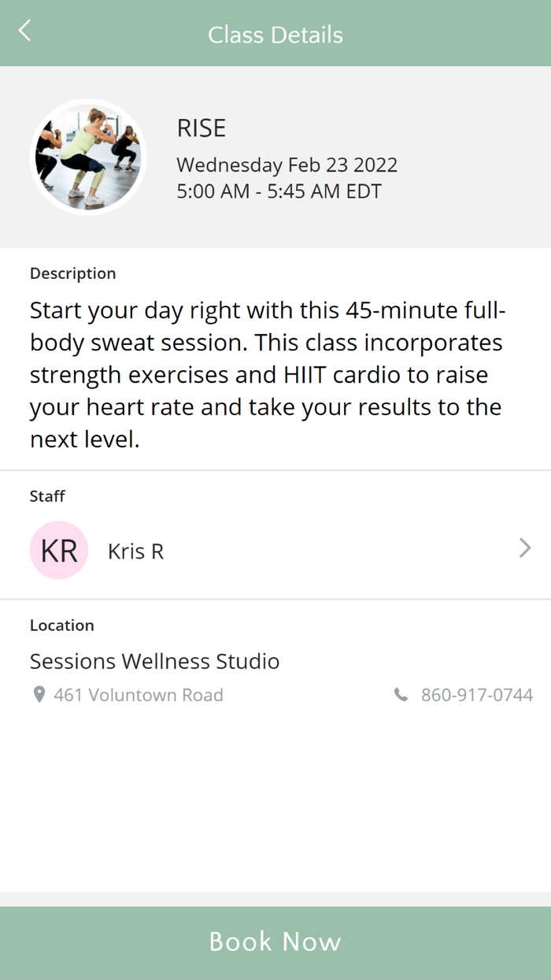This screenshot has width=551, height=980.
Task: Open Kris R's profile via the chevron
Action: 524,548
